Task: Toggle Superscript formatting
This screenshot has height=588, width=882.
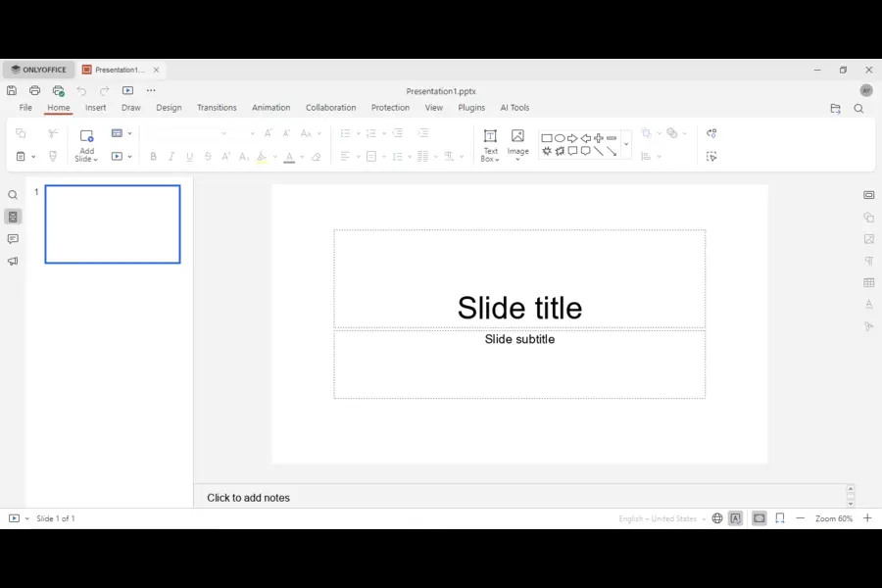Action: 226,157
